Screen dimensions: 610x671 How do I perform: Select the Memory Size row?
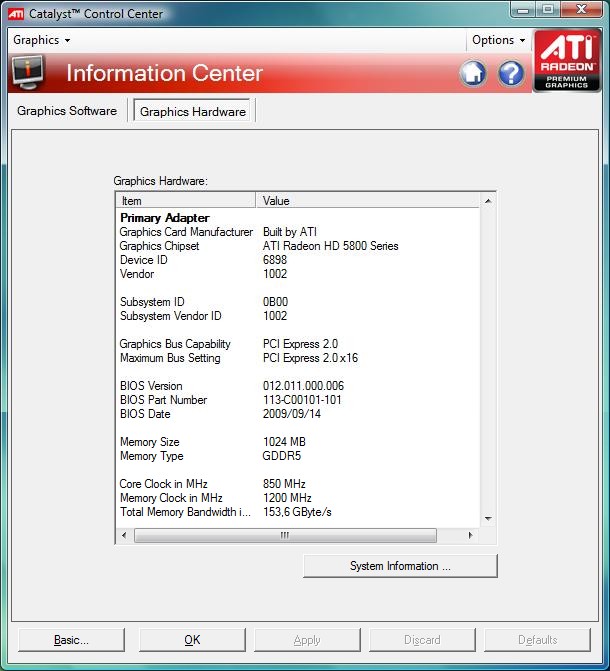[298, 442]
